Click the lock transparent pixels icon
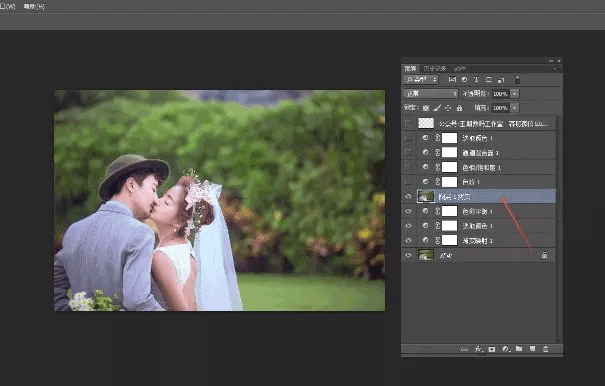 pos(426,108)
